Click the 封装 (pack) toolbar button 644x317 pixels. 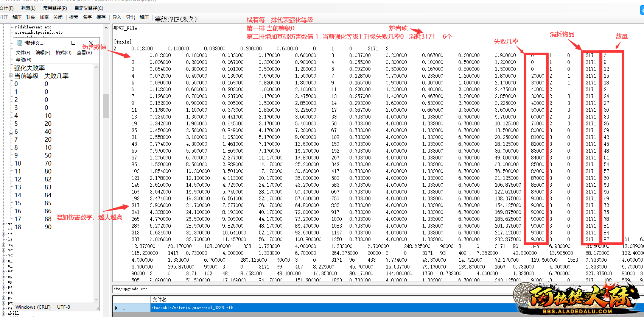[x=31, y=17]
